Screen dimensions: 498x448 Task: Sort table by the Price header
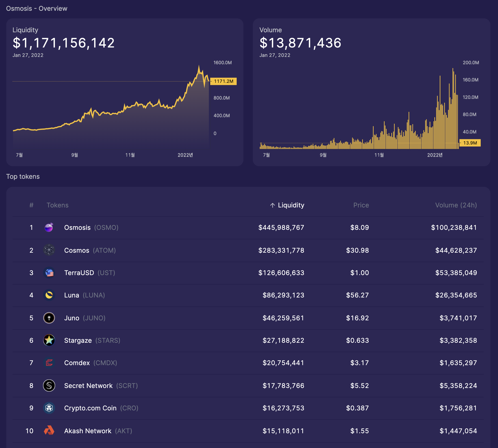point(361,205)
